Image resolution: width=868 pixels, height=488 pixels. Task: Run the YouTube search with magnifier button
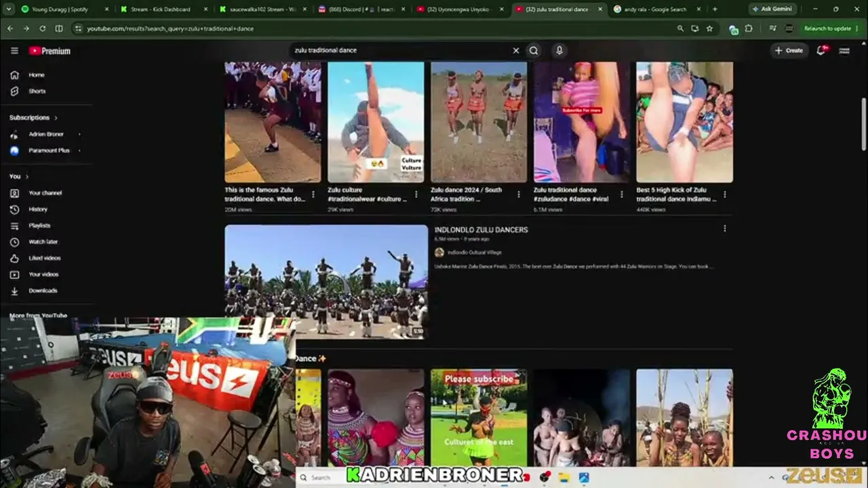[x=534, y=50]
